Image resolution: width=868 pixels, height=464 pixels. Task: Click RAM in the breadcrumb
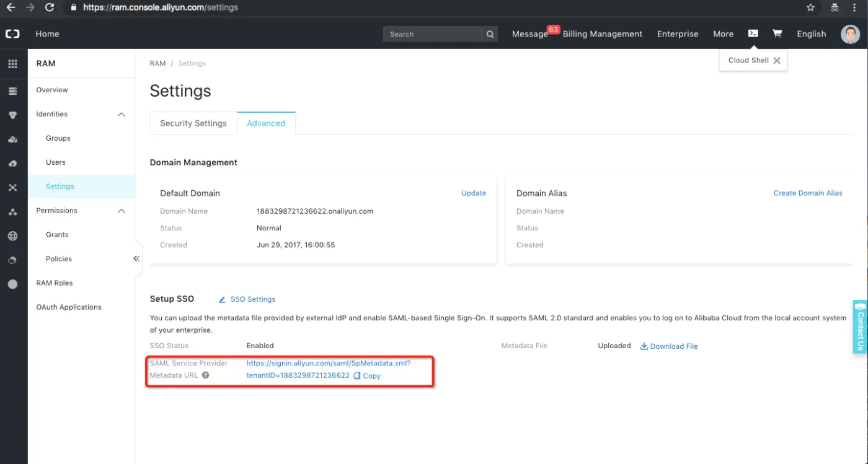point(157,63)
